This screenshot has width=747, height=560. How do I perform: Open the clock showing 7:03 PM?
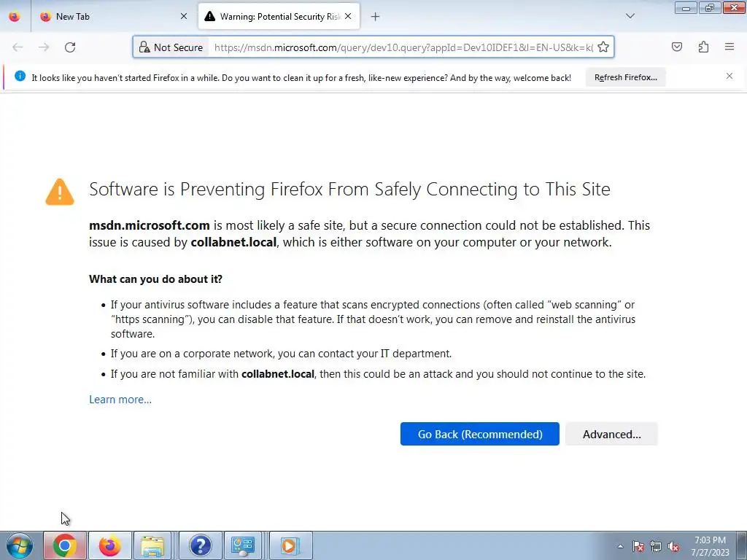pyautogui.click(x=710, y=546)
